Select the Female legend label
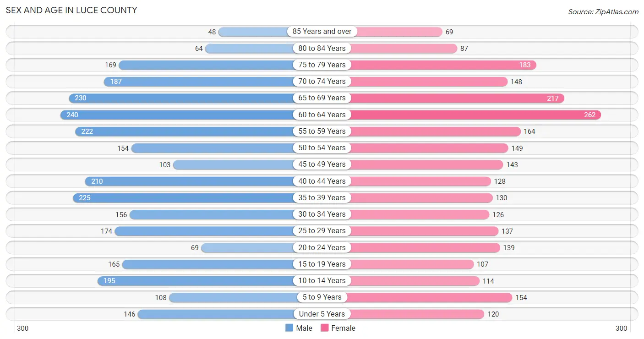 [344, 328]
